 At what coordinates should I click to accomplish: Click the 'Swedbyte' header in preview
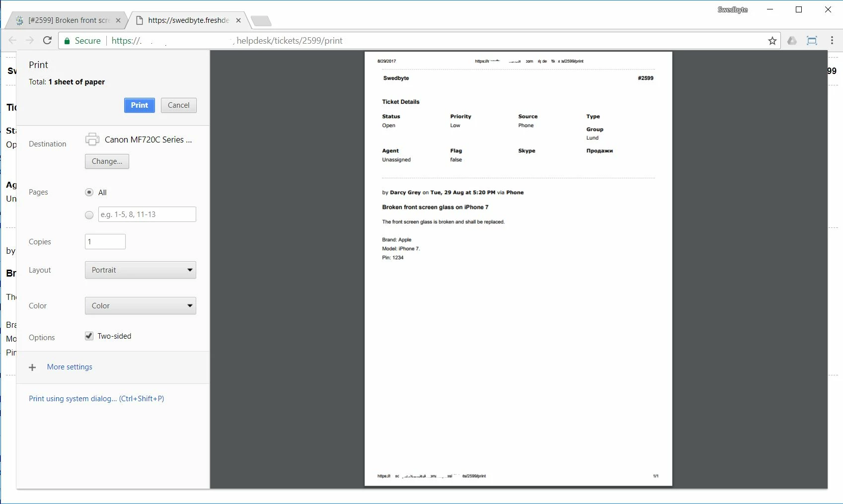pos(396,78)
